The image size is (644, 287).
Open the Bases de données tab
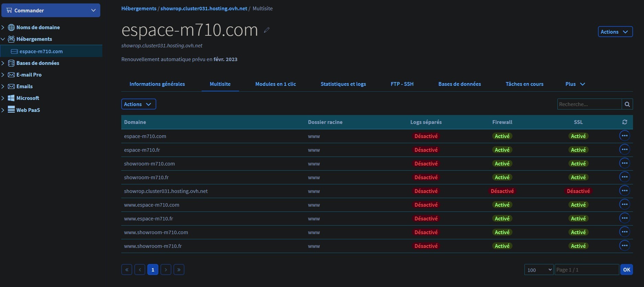pyautogui.click(x=460, y=84)
